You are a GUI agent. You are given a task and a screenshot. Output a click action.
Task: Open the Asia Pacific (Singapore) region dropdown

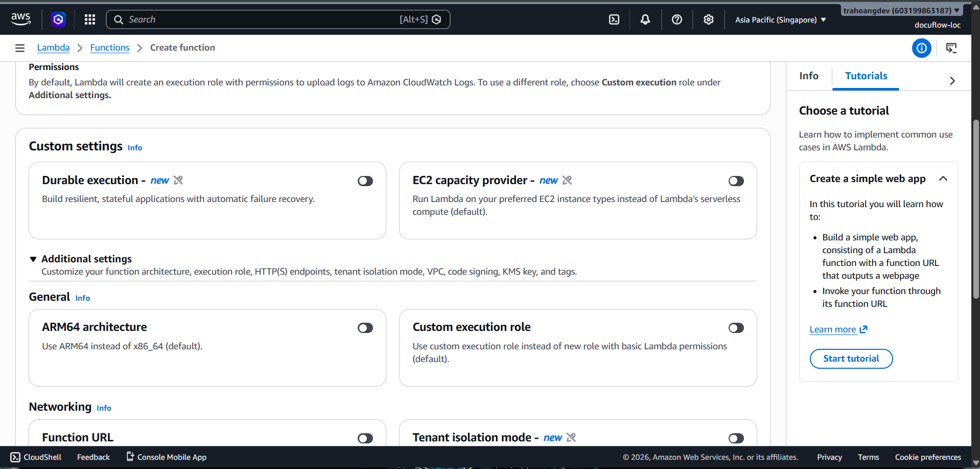pos(780,20)
